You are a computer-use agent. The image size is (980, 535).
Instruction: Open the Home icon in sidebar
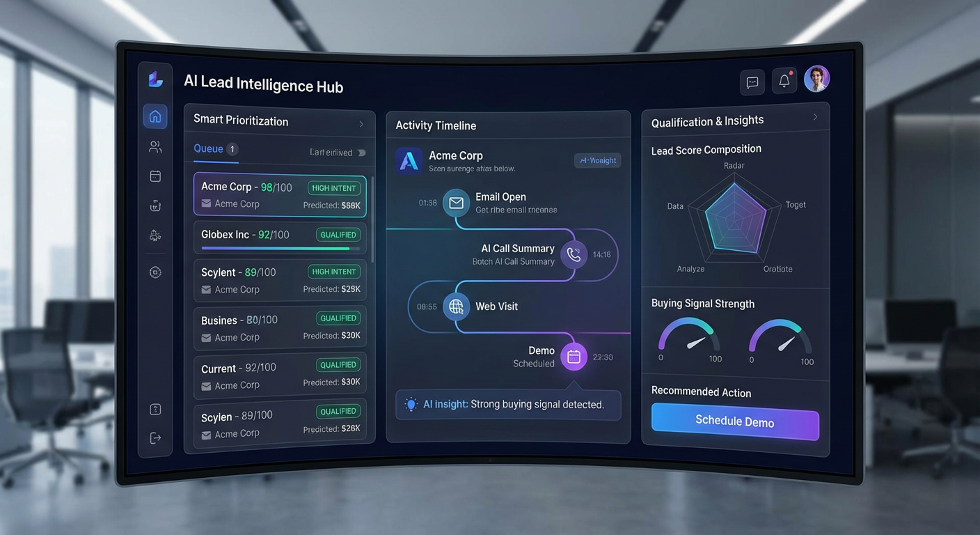click(x=155, y=116)
